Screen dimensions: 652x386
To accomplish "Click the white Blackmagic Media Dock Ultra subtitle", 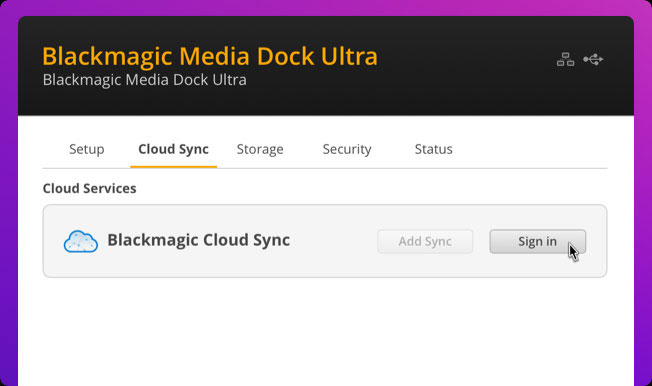I will click(145, 80).
